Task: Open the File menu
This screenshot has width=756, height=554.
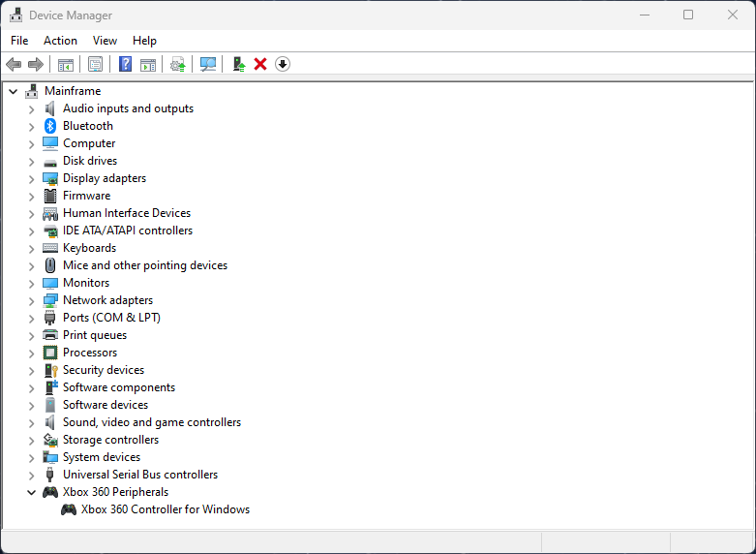Action: point(19,41)
